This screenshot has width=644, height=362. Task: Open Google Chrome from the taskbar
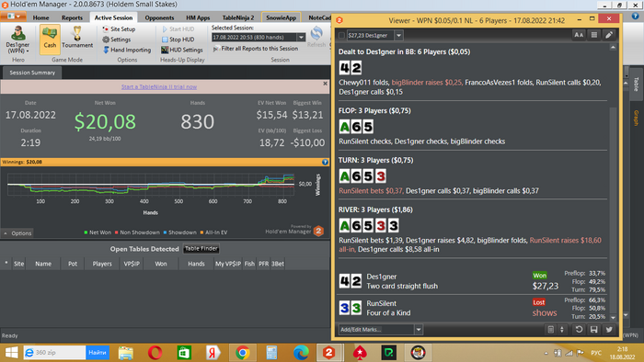coord(243,353)
